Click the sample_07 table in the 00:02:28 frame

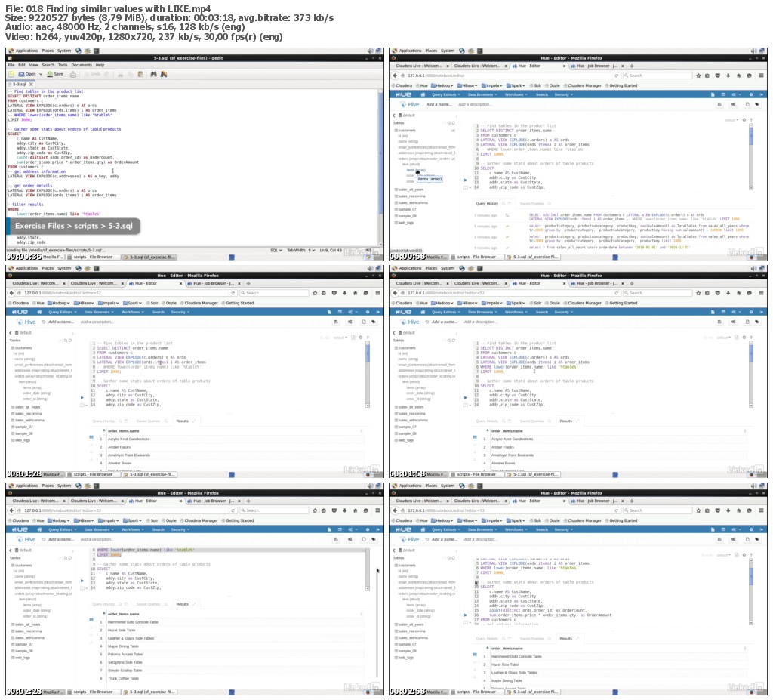coord(22,644)
